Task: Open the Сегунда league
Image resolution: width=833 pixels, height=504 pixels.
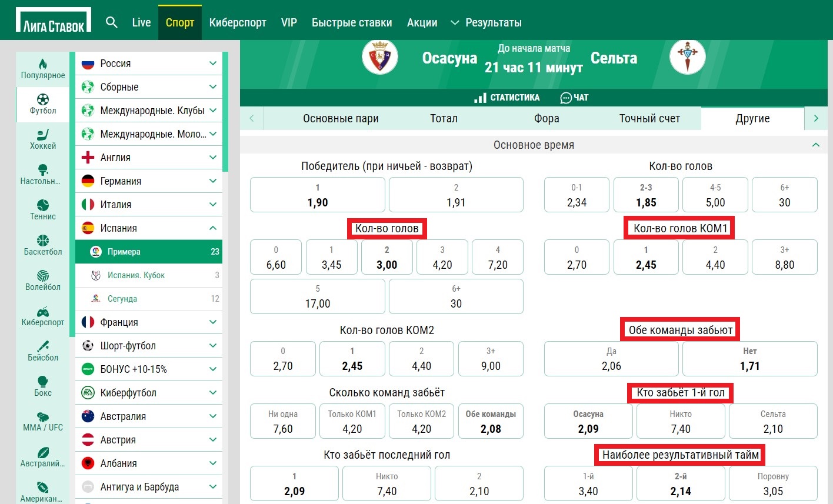Action: click(x=149, y=299)
